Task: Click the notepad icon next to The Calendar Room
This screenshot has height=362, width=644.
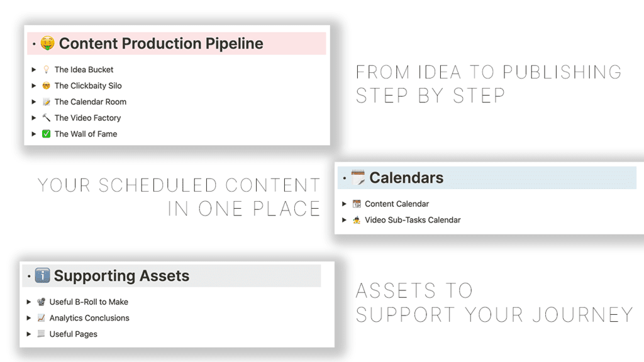Action: [x=46, y=101]
